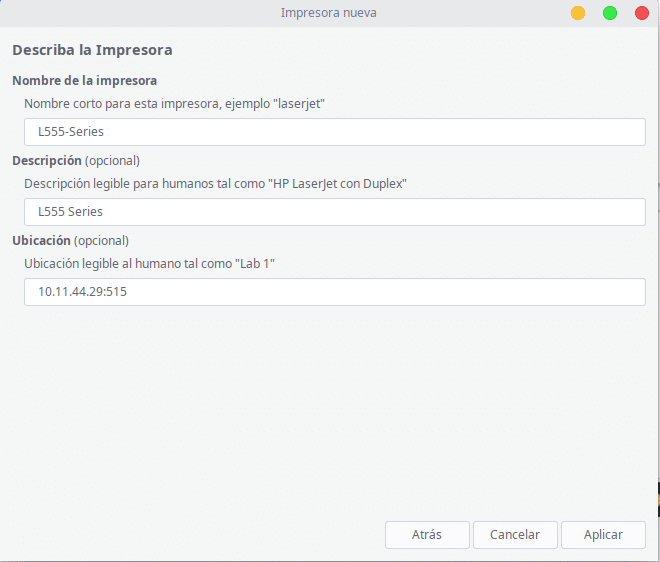Viewport: 660px width, 562px height.
Task: Click the empty area below the location field
Action: (330, 410)
